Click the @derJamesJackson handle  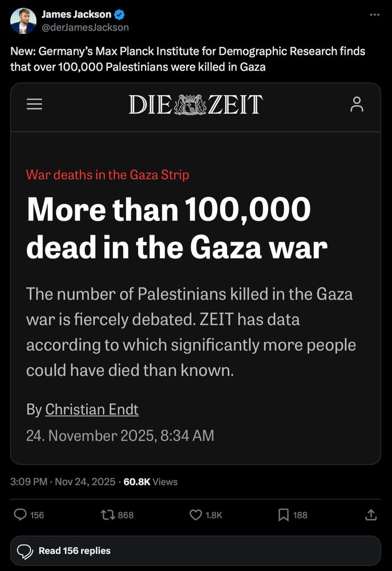point(86,27)
